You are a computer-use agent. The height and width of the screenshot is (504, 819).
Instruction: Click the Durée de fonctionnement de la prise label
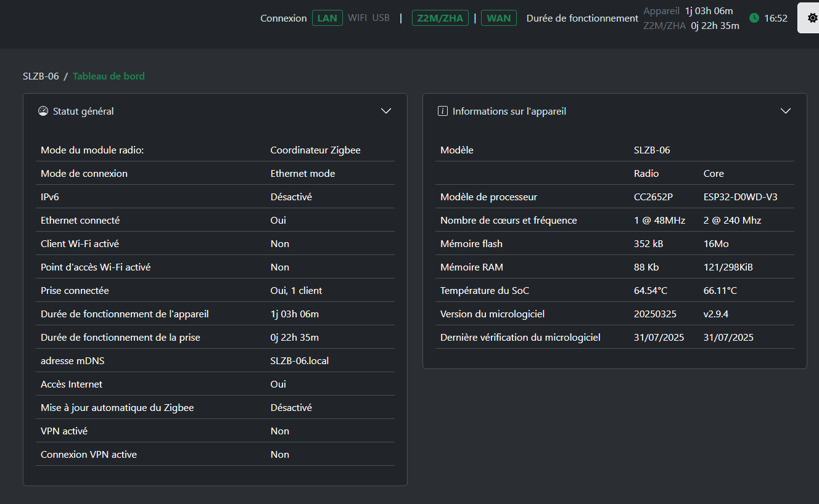[120, 338]
